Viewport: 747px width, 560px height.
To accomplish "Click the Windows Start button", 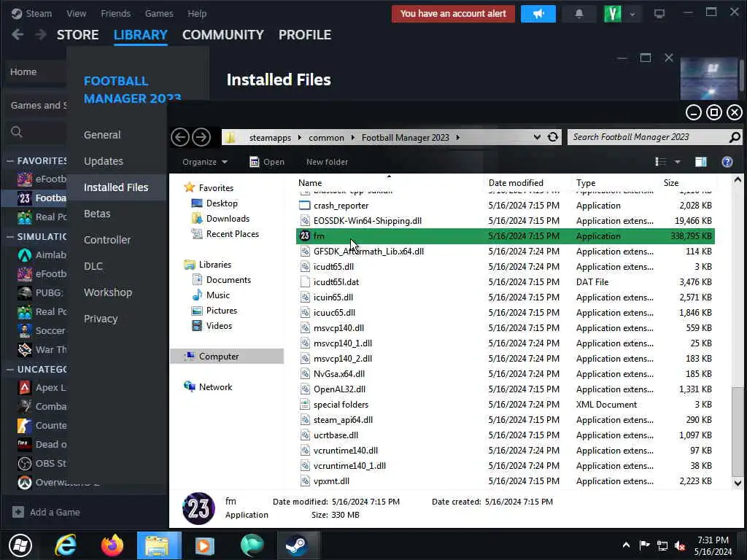I will point(20,545).
